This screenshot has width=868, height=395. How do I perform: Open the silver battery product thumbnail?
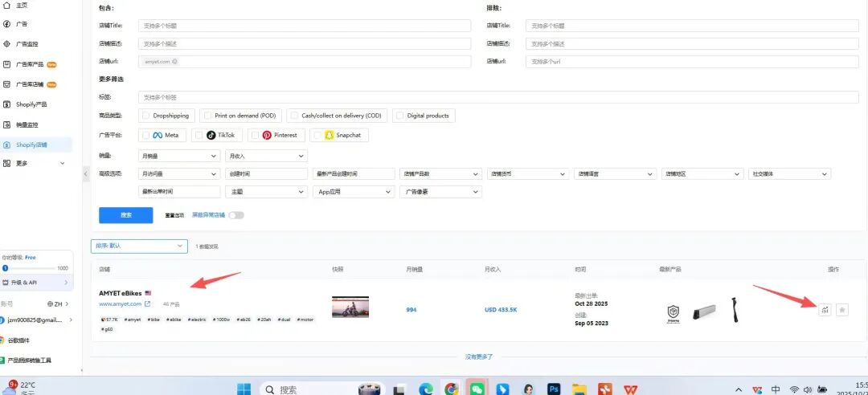point(705,312)
